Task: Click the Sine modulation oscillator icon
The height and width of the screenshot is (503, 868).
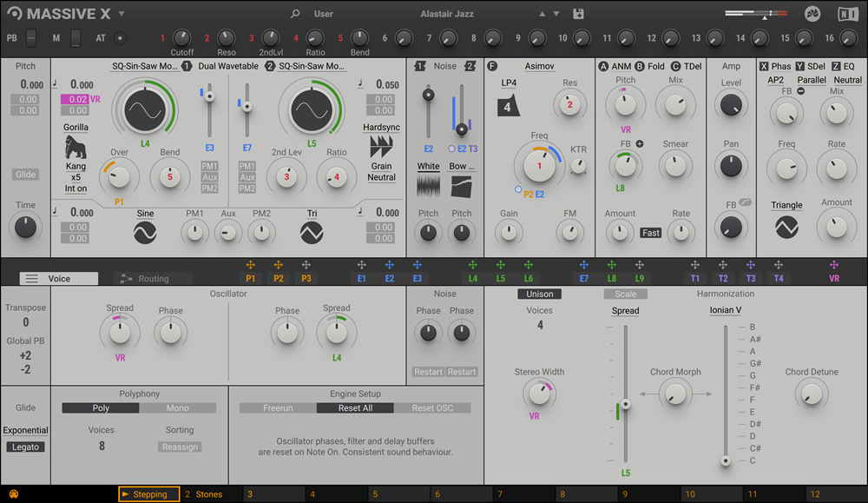Action: (x=145, y=233)
